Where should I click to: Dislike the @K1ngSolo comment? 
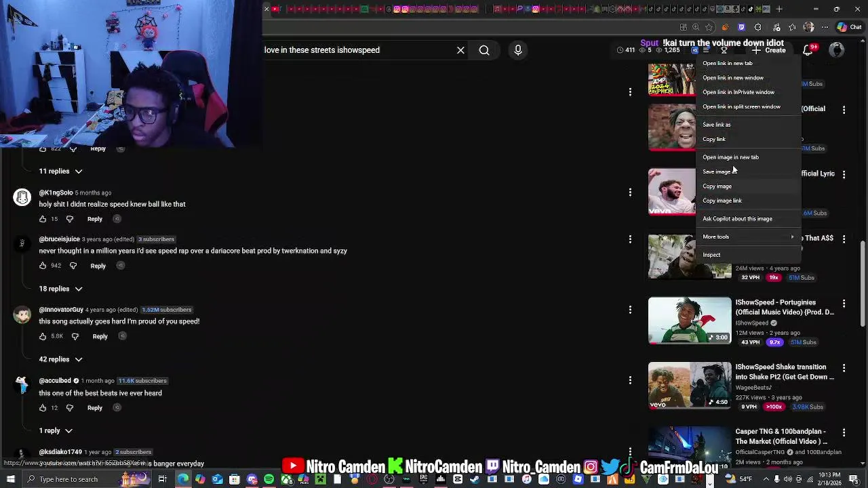pyautogui.click(x=70, y=219)
